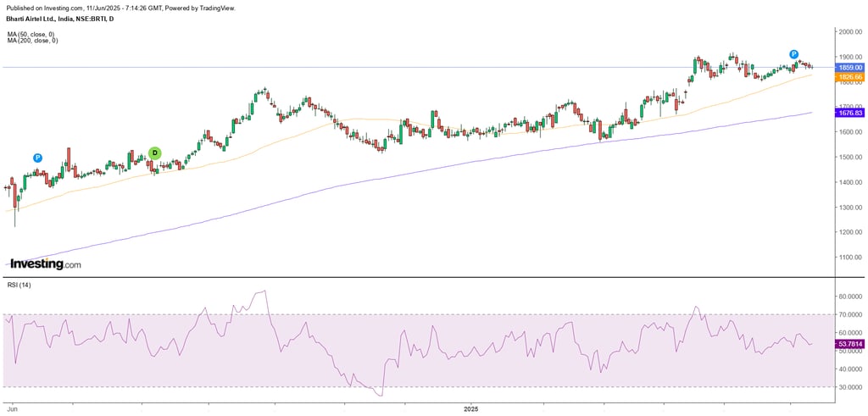This screenshot has height=416, width=868.
Task: Click the blue P marker near latest candles
Action: coord(793,54)
